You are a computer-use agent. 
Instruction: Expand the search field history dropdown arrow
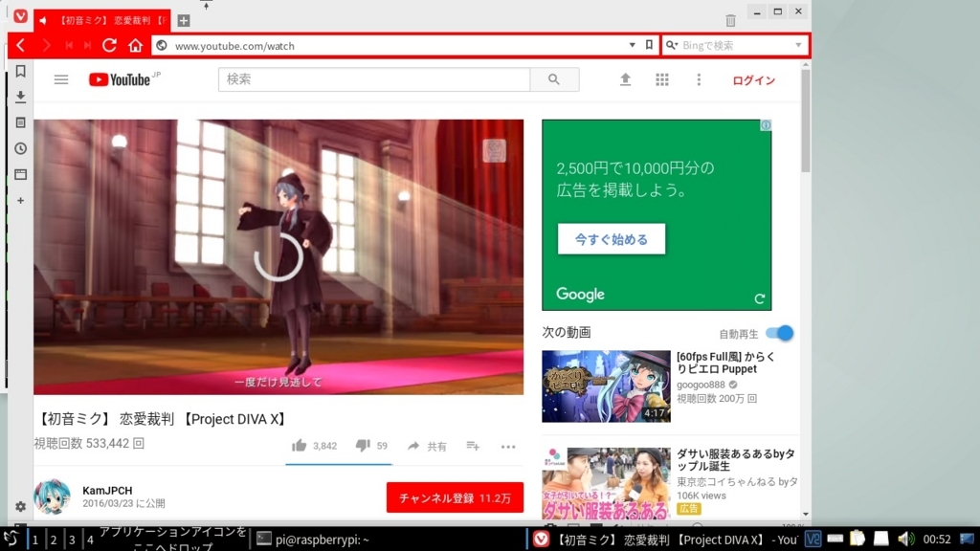798,45
